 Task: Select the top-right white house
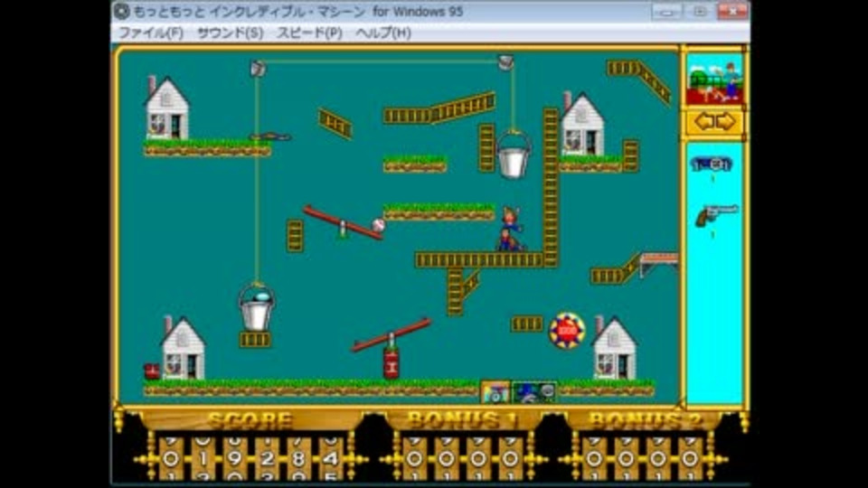point(581,125)
